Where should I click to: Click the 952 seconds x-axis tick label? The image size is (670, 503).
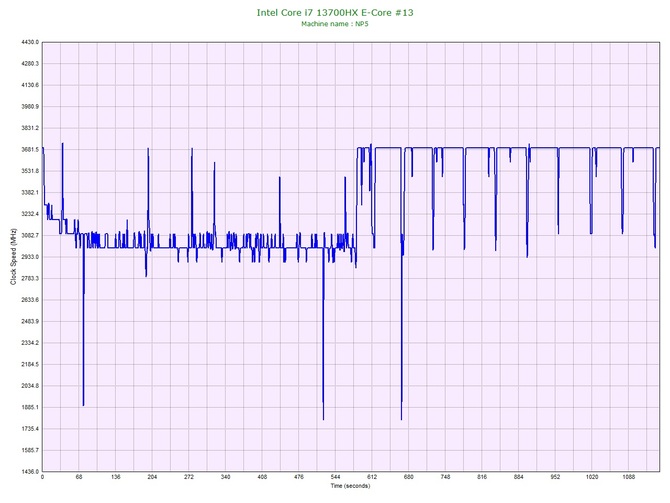(555, 477)
